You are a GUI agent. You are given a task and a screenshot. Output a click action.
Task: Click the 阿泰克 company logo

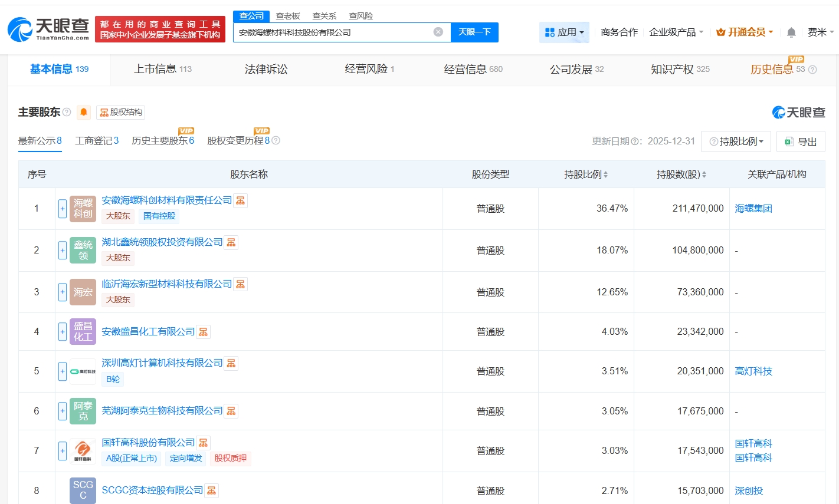(x=83, y=411)
